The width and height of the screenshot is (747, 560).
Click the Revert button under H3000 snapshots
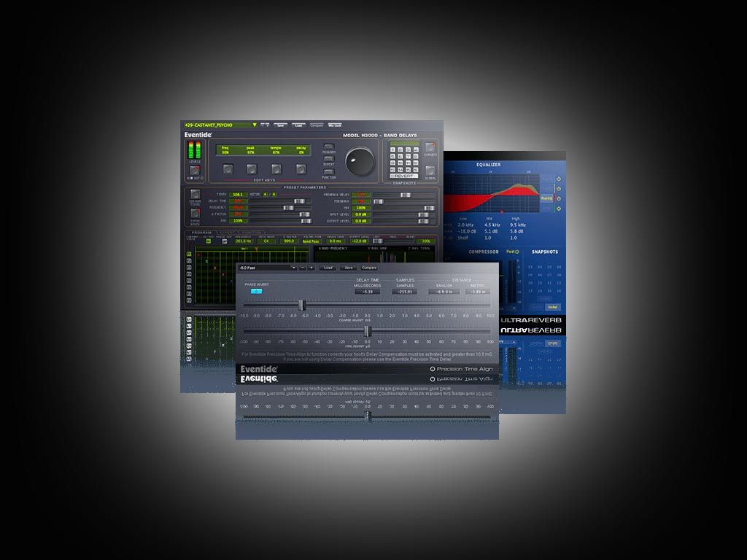point(404,176)
